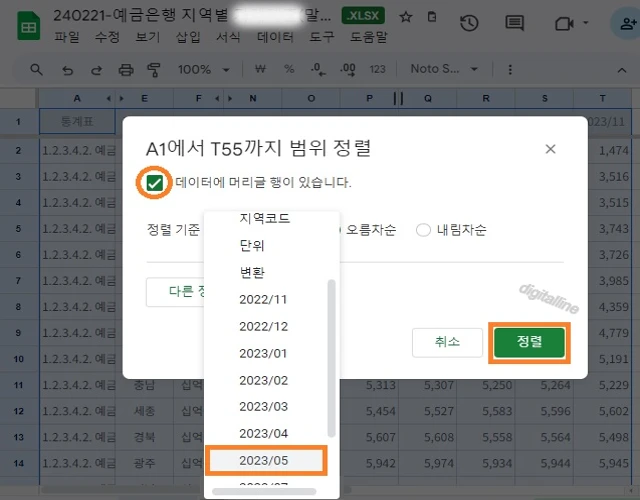Open the 수정 menu

[x=107, y=37]
